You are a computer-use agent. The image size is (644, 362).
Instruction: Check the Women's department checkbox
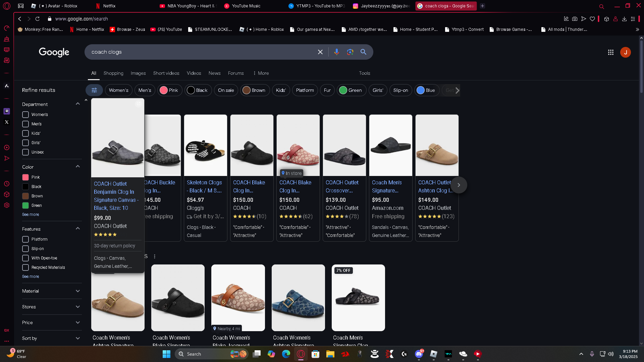pyautogui.click(x=25, y=115)
